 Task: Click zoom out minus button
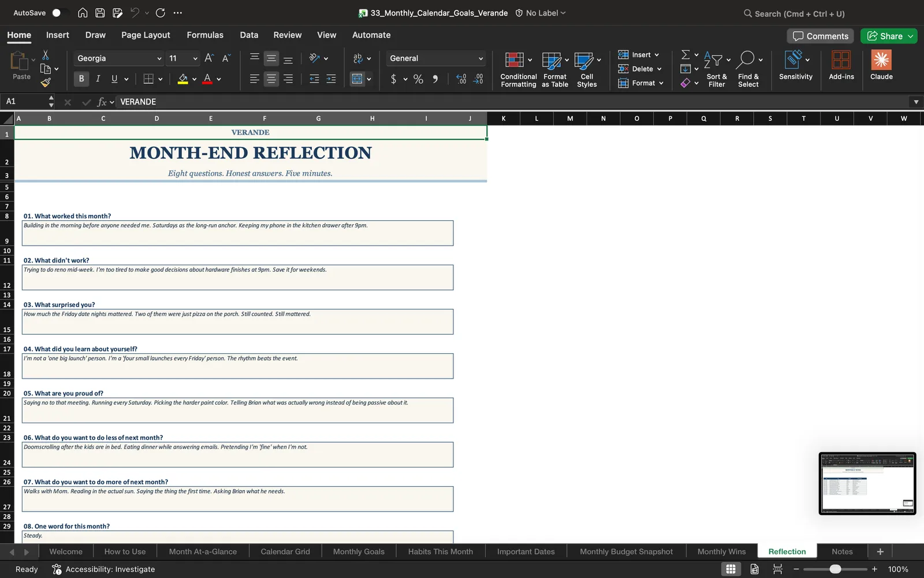[796, 569]
